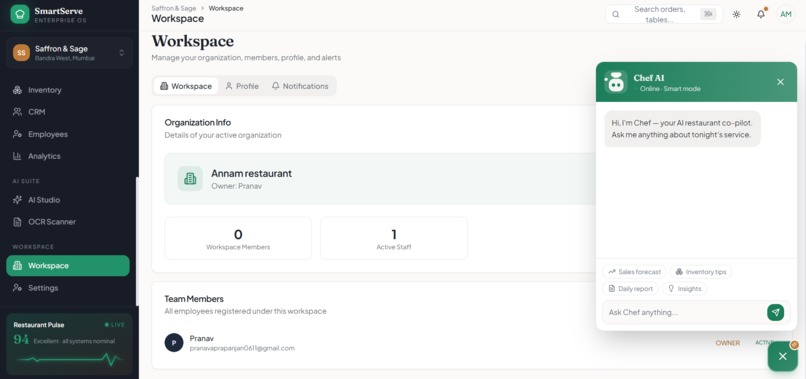This screenshot has height=379, width=806.
Task: Click the Annam restaurant building icon
Action: [190, 178]
